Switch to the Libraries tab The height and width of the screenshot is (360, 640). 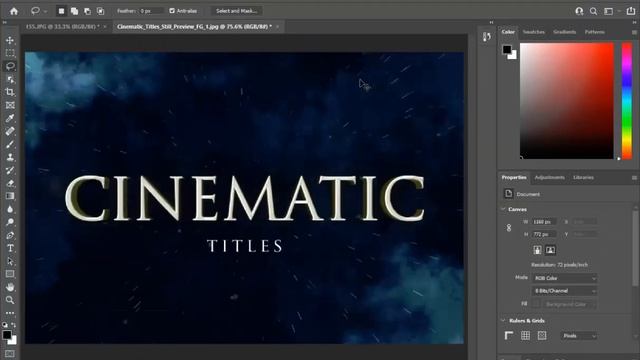(583, 178)
